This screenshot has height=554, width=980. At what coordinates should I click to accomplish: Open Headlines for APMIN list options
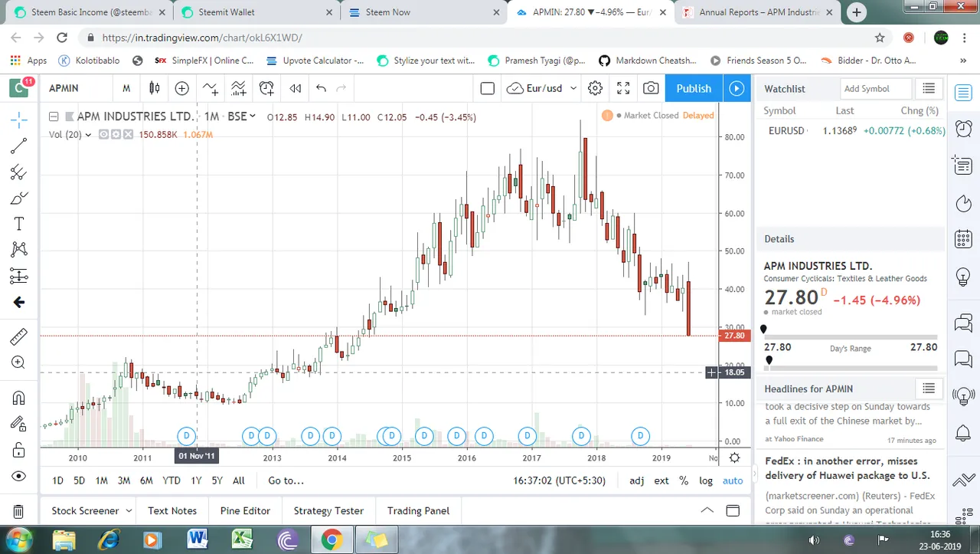tap(928, 388)
